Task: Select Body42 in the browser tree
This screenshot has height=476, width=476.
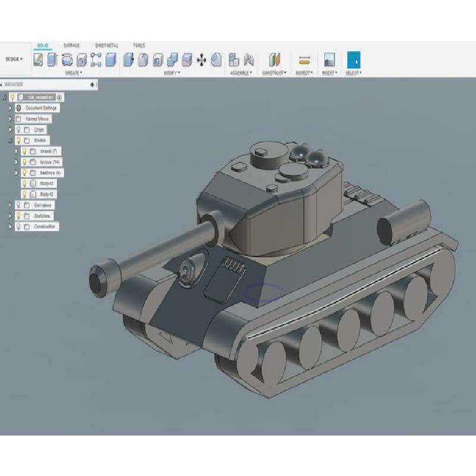Action: [x=48, y=194]
